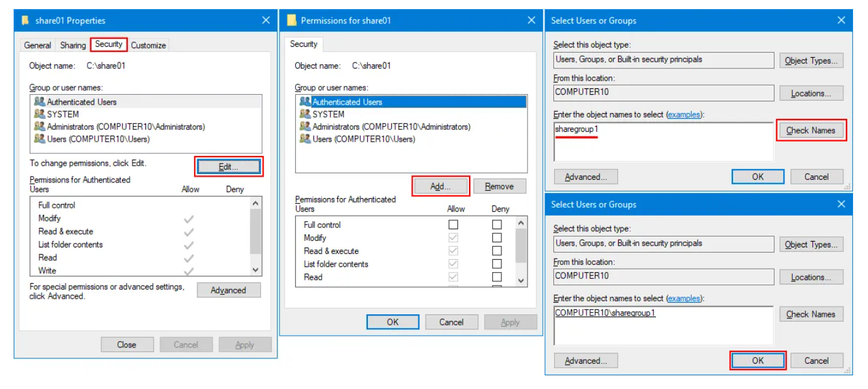Image resolution: width=868 pixels, height=389 pixels.
Task: Click up arrow of permissions scrollbar in Properties
Action: pos(256,203)
